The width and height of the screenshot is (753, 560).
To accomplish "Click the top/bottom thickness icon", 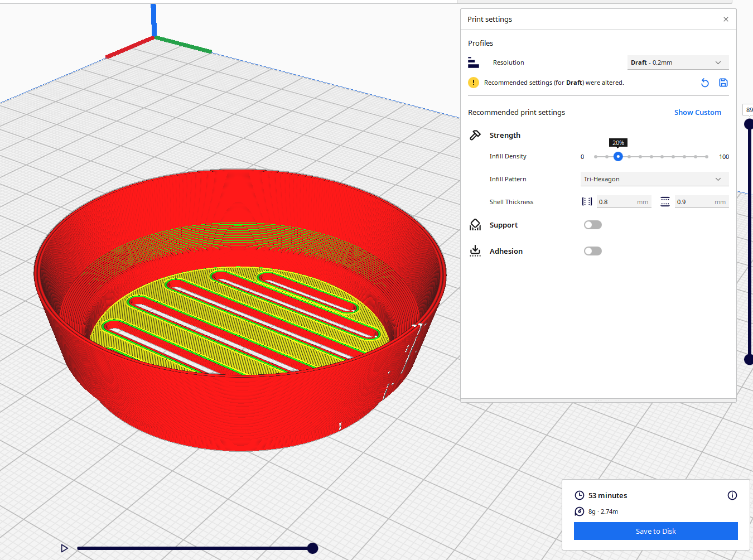I will tap(665, 201).
